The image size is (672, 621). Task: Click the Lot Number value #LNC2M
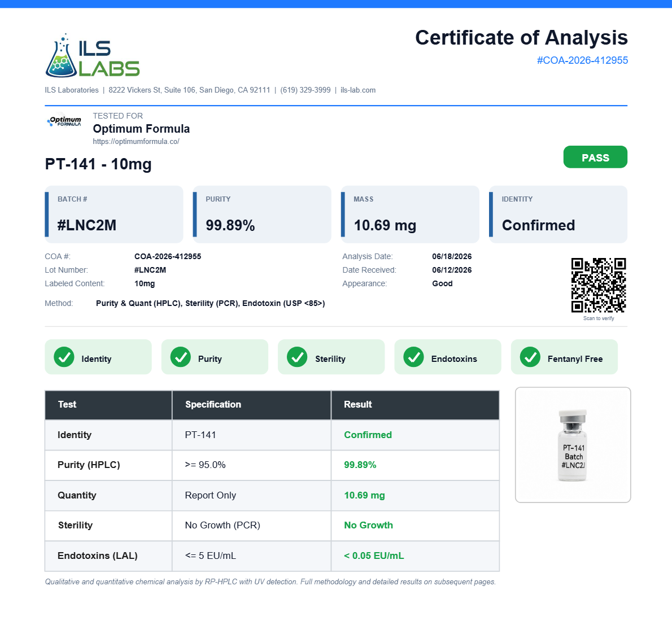(x=150, y=270)
